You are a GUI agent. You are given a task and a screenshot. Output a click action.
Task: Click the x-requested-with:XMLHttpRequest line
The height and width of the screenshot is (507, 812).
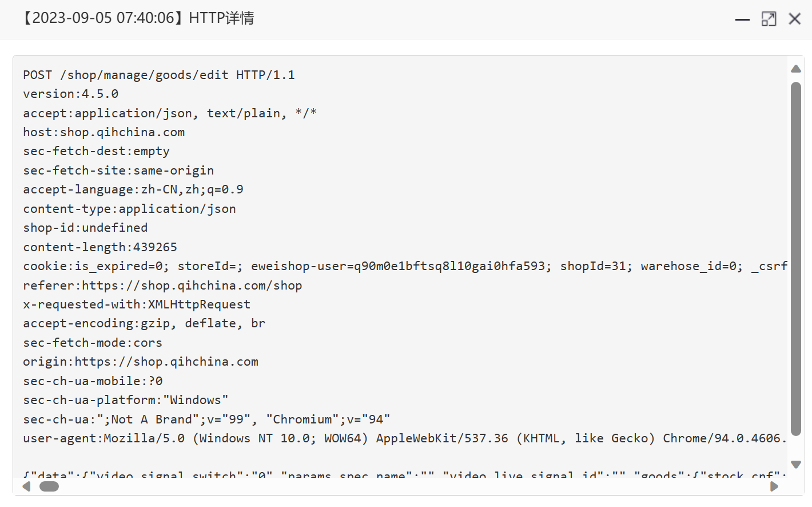[137, 304]
